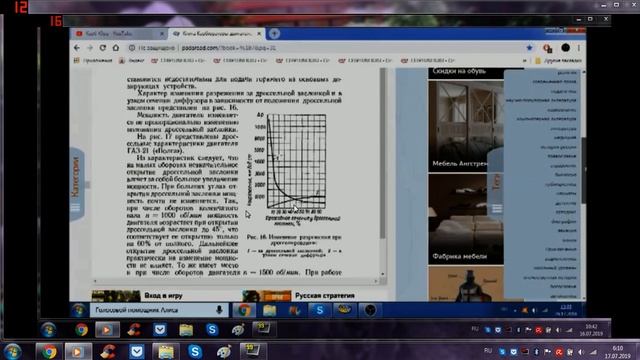
Task: Click the Русская стратегия banner
Action: click(x=299, y=296)
